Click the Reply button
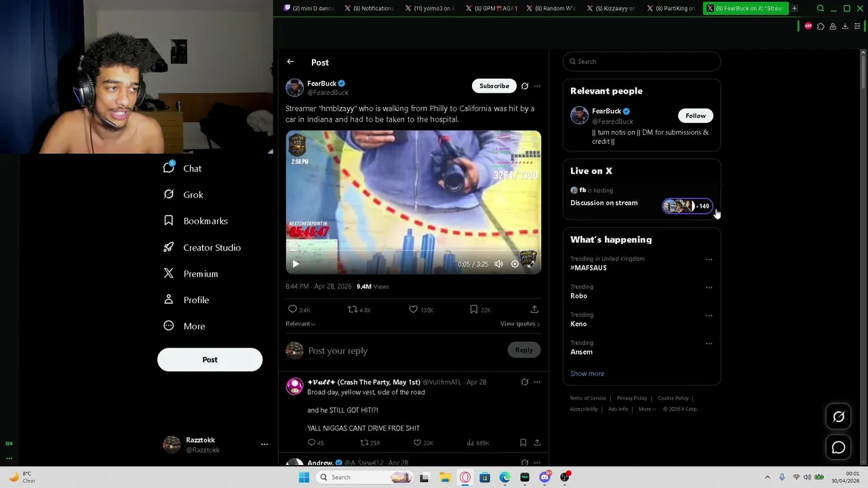This screenshot has height=488, width=868. tap(524, 350)
